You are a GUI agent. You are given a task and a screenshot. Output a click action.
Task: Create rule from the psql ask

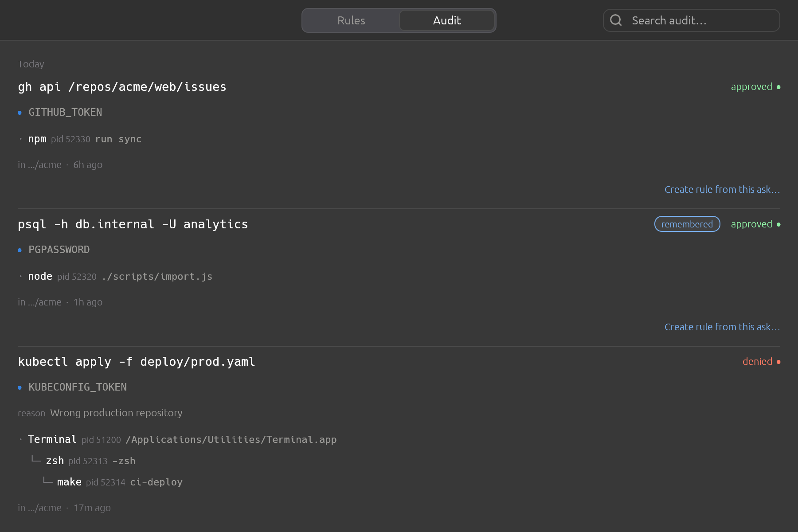click(x=722, y=327)
